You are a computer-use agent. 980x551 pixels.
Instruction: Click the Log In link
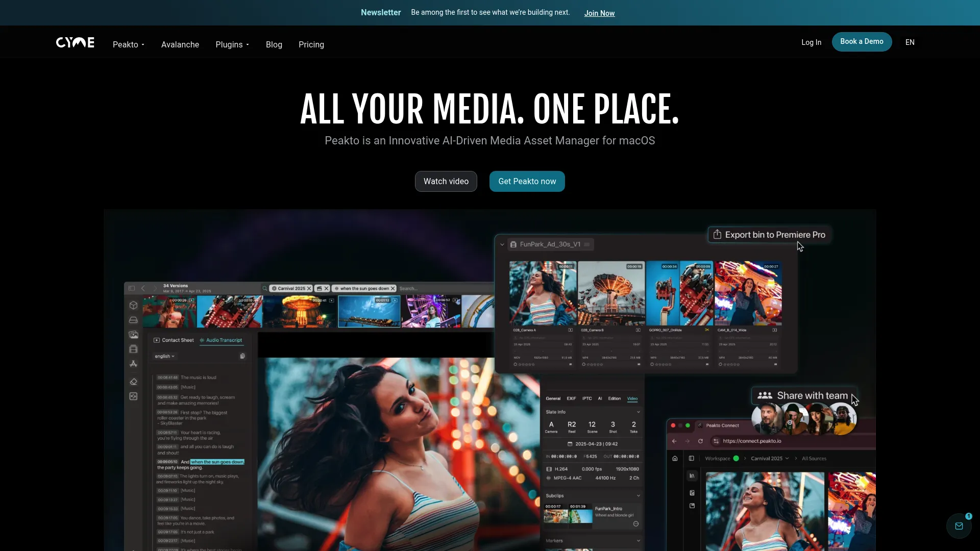click(811, 42)
